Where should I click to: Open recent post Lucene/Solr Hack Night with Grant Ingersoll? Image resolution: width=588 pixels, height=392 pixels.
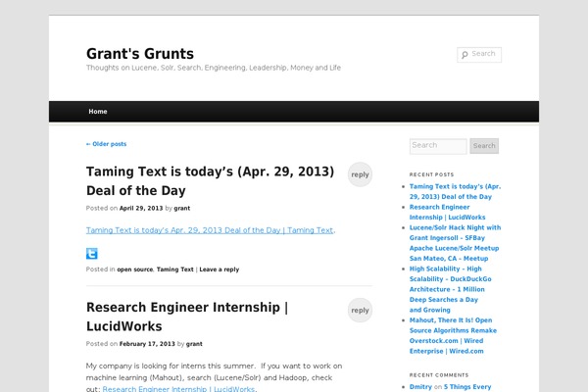(x=456, y=243)
